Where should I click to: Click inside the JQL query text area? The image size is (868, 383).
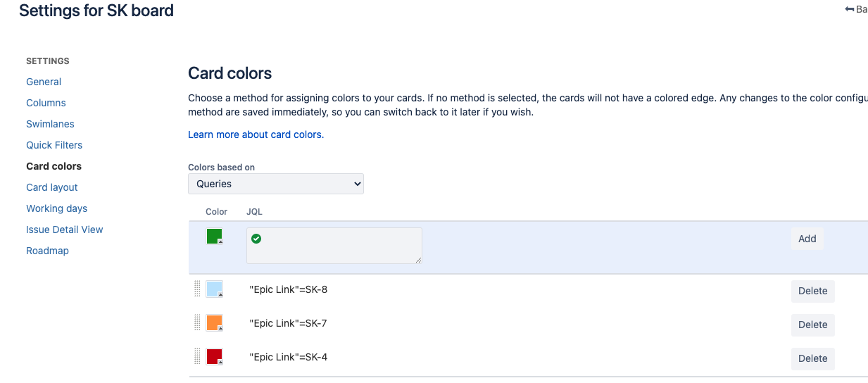[x=334, y=246]
